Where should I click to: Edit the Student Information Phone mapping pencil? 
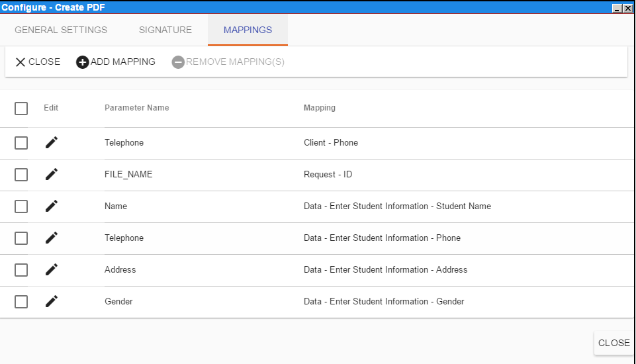coord(52,238)
